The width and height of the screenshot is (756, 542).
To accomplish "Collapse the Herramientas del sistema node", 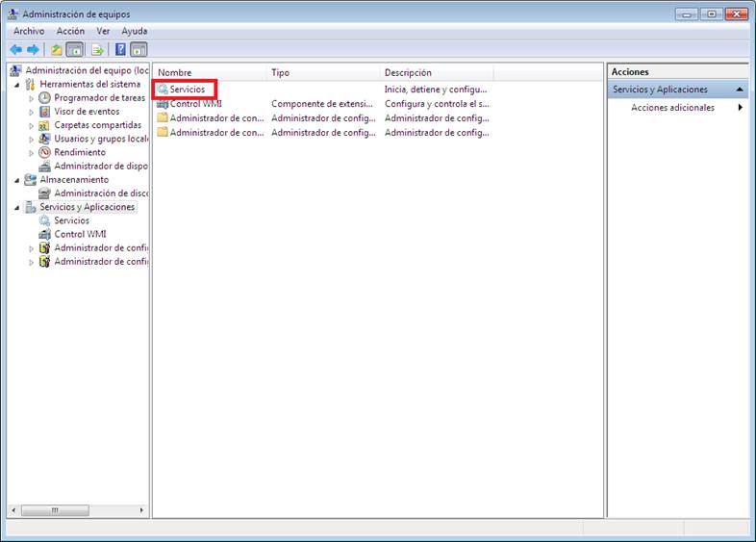I will point(17,85).
